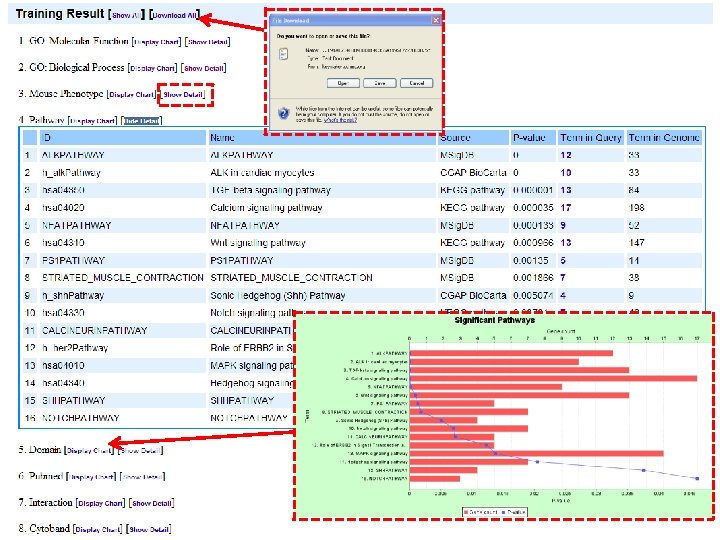Display chart for Pubmed

pyautogui.click(x=91, y=477)
